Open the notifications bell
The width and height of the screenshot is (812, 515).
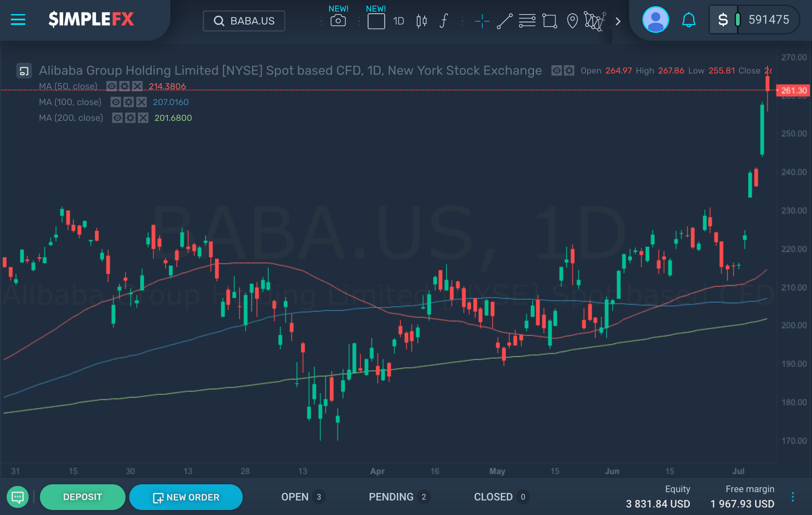coord(689,20)
